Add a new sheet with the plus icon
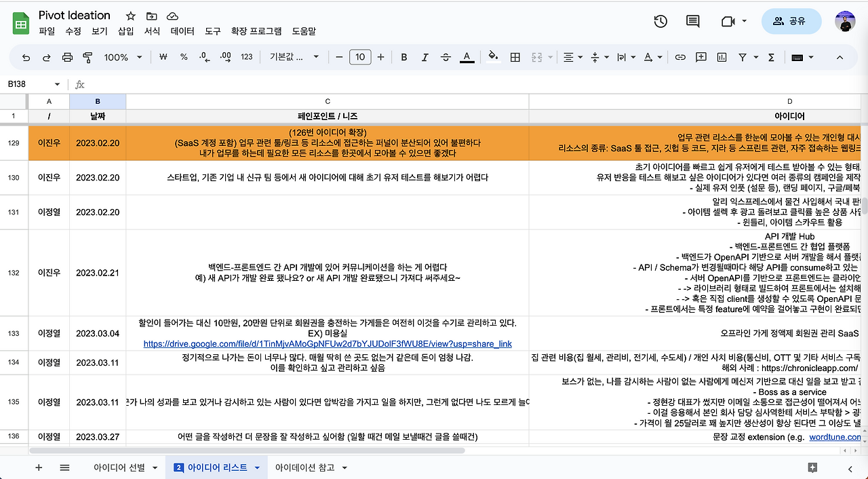 (x=39, y=467)
